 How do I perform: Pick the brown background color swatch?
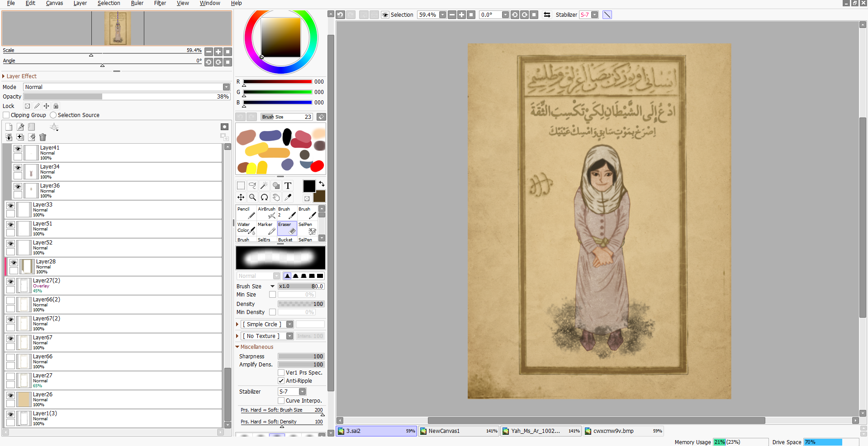[x=320, y=197]
